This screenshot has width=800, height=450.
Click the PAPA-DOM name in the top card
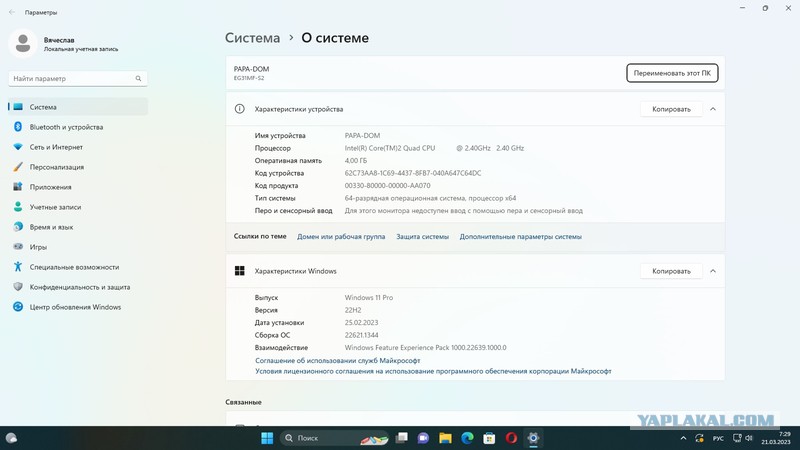click(251, 69)
